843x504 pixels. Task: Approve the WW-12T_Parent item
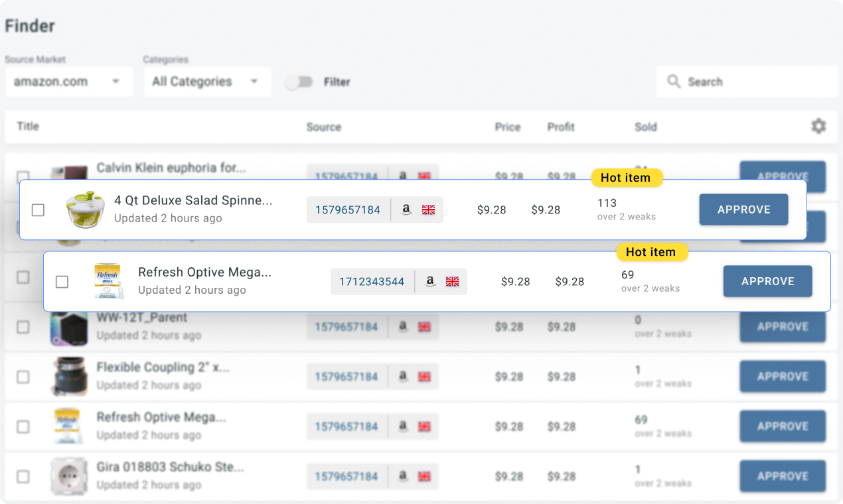point(783,326)
